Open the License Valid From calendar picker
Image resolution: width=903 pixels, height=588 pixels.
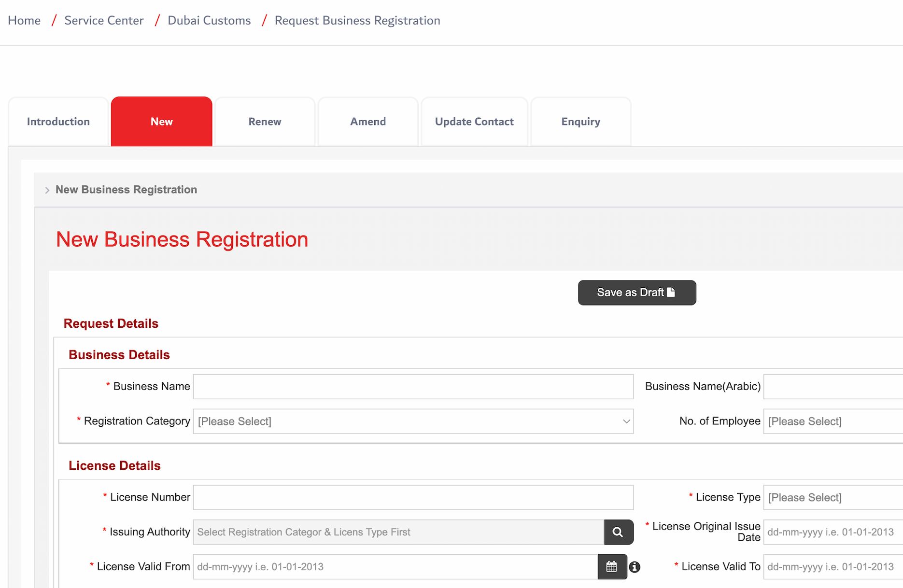[x=612, y=567]
